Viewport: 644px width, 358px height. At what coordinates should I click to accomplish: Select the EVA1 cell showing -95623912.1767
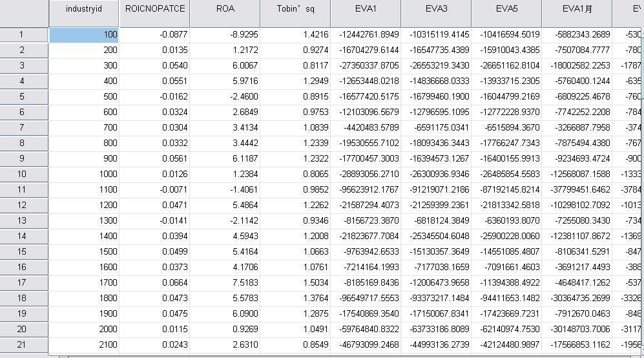tap(366, 189)
